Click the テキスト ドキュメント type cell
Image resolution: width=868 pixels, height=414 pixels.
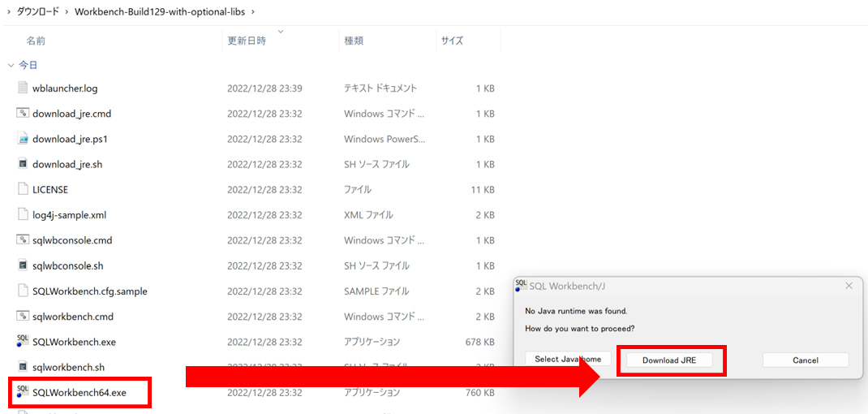380,88
